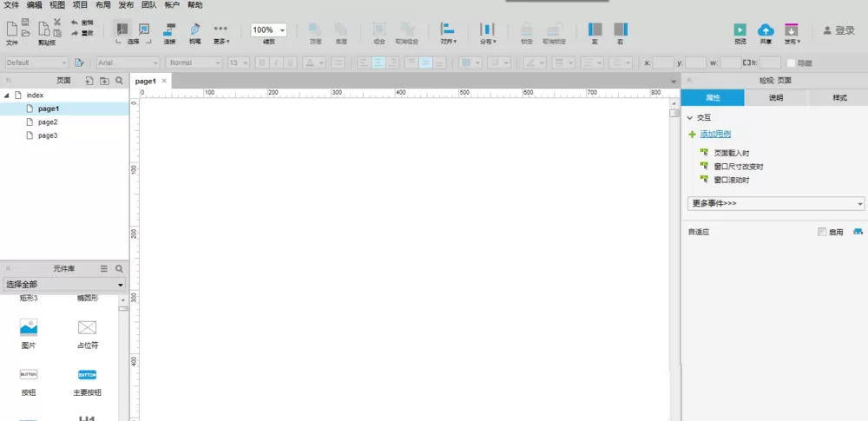
Task: Search pages with magnifier icon
Action: tap(119, 81)
